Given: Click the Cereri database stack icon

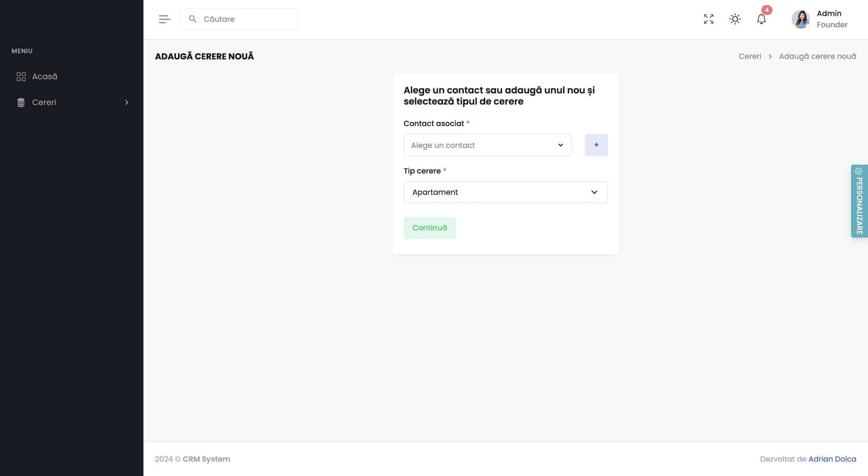Looking at the screenshot, I should 21,102.
